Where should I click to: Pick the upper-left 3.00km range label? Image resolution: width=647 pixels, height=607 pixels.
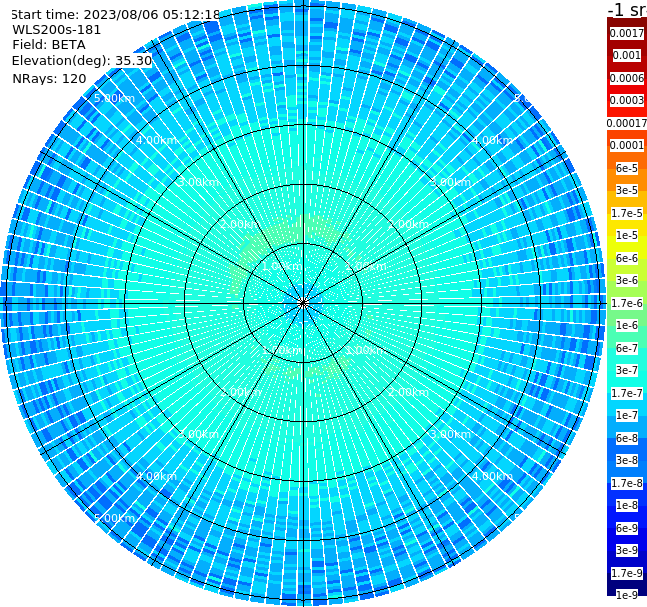(x=198, y=182)
